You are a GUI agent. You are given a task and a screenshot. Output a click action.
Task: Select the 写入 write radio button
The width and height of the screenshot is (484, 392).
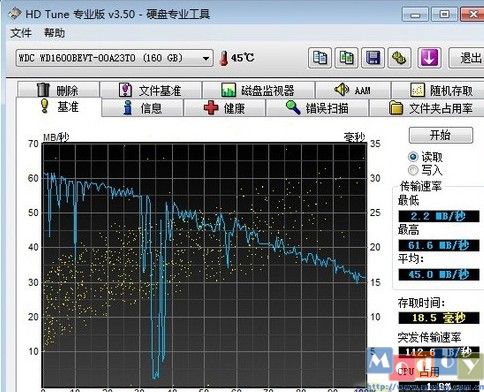click(x=413, y=170)
